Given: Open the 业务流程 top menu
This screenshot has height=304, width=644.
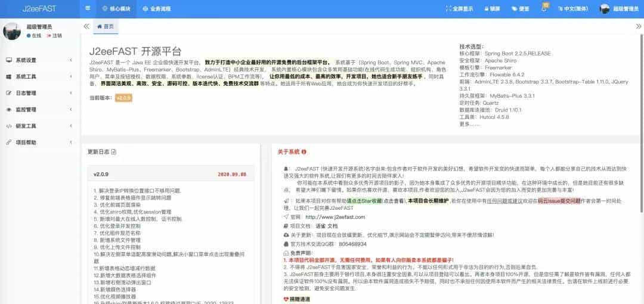Looking at the screenshot, I should [157, 8].
